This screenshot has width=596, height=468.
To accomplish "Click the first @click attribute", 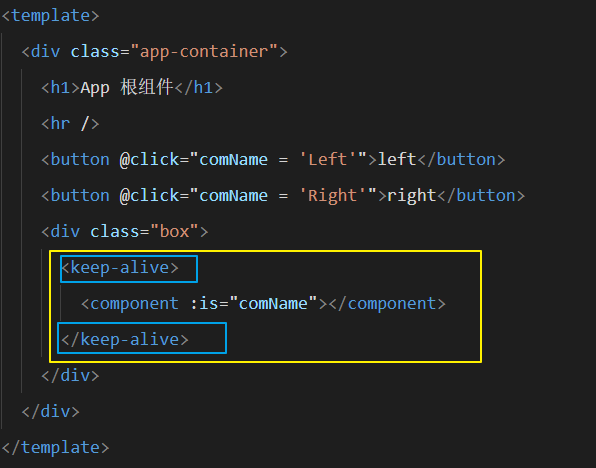I will (149, 159).
